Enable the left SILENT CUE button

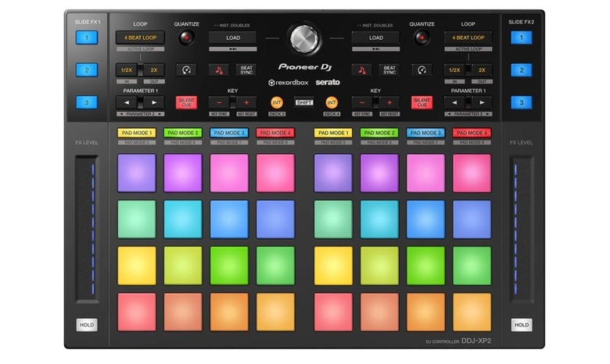tap(186, 102)
